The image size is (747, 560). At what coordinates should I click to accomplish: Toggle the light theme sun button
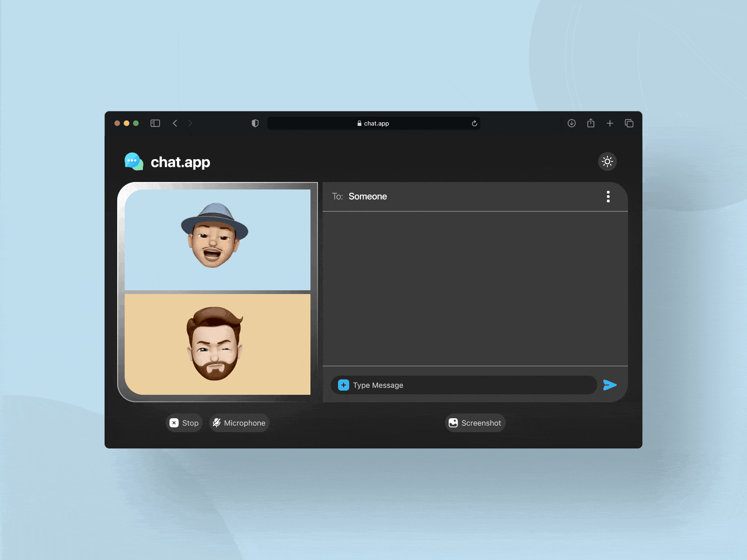607,161
